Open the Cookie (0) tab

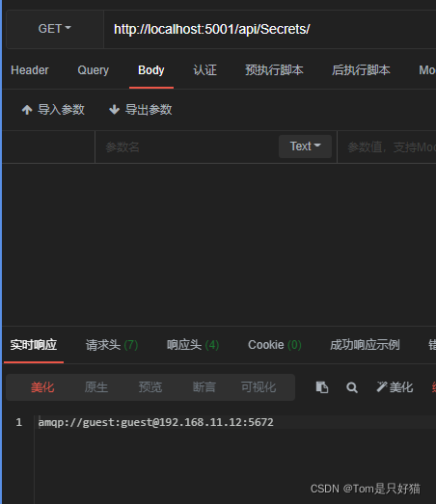coord(275,345)
